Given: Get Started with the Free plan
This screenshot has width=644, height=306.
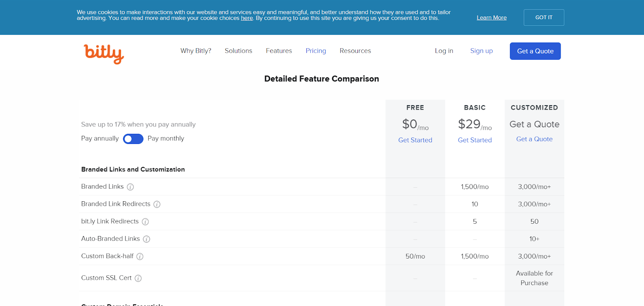Looking at the screenshot, I should 415,140.
